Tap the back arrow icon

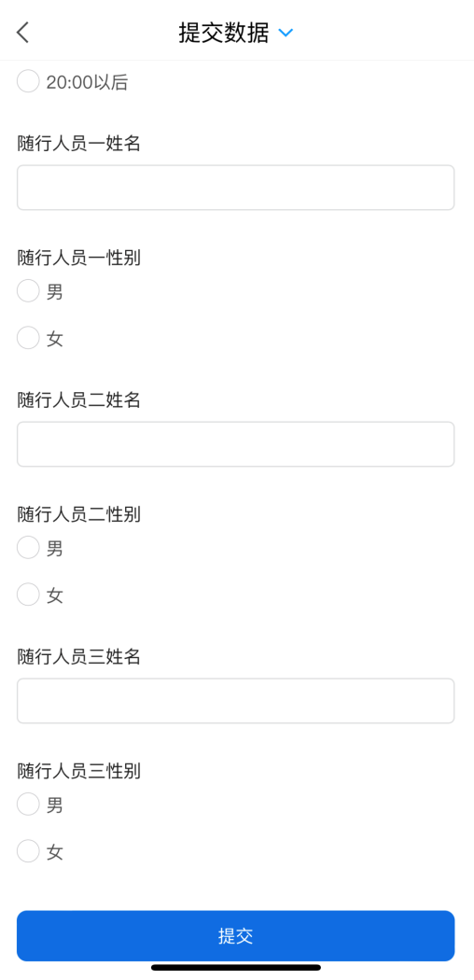tap(23, 32)
